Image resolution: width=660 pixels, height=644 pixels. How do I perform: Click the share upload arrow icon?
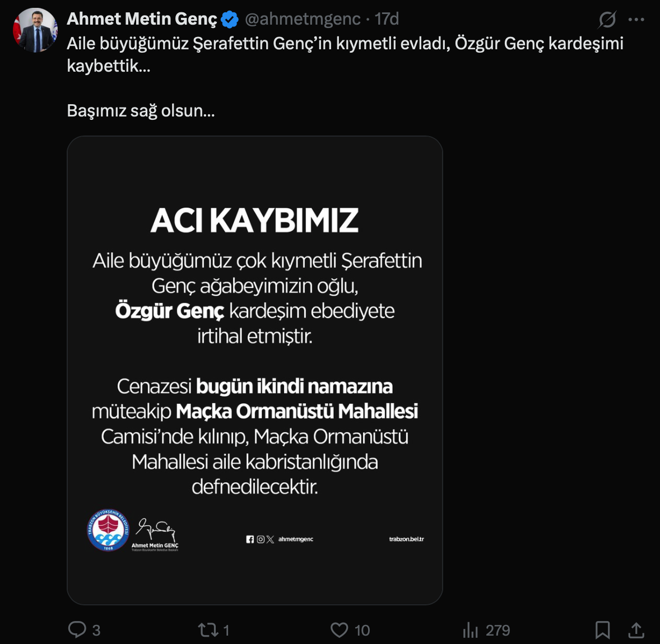pos(636,630)
